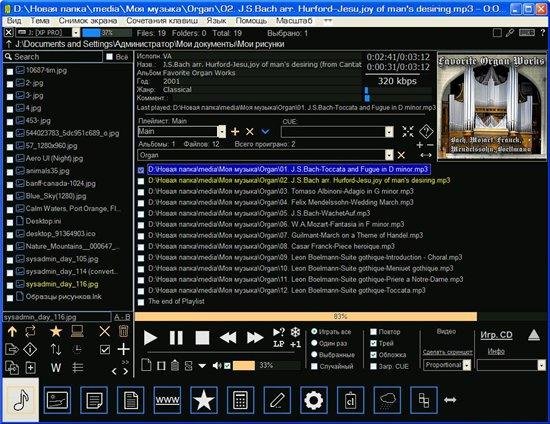
Task: Enable the Повтор checkbox
Action: click(374, 331)
